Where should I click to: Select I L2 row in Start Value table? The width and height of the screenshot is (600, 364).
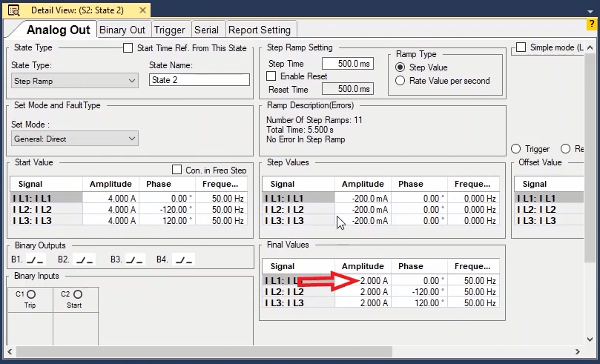(46, 210)
